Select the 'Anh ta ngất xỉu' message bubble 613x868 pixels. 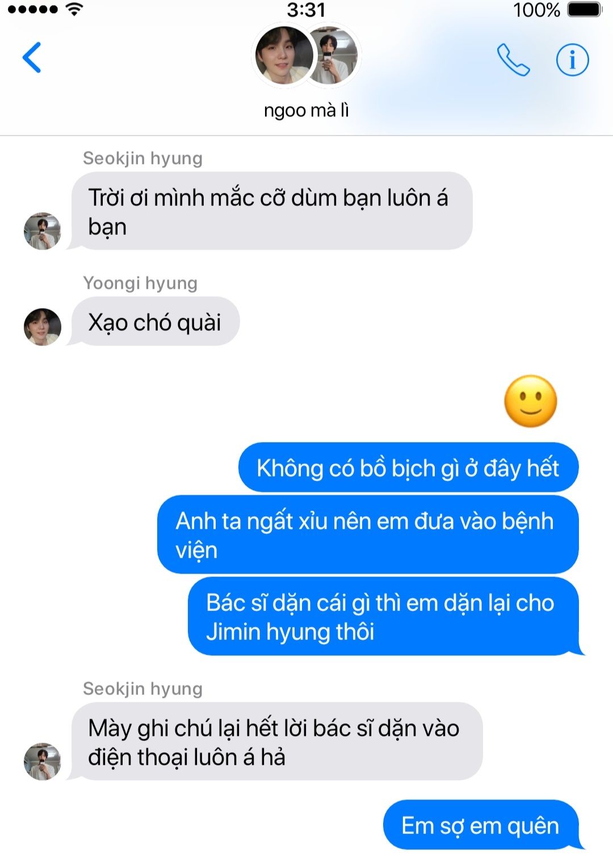[x=368, y=535]
